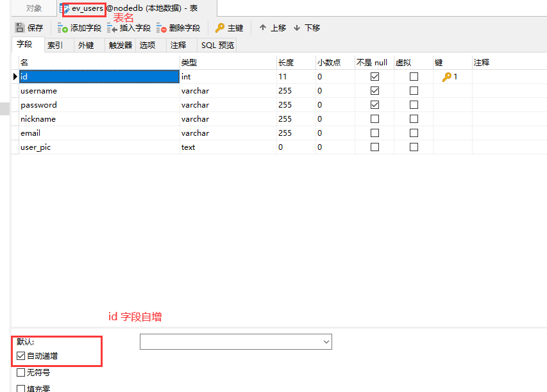Viewport: 547px width, 392px height.
Task: Switch to the Options (选项) tab
Action: pyautogui.click(x=151, y=45)
